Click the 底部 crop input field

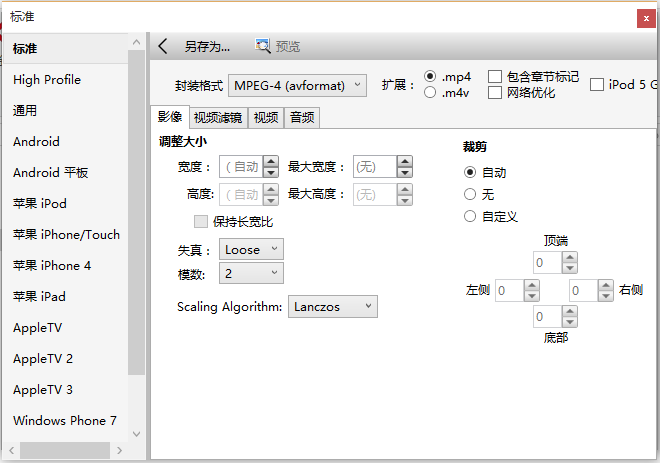point(548,317)
